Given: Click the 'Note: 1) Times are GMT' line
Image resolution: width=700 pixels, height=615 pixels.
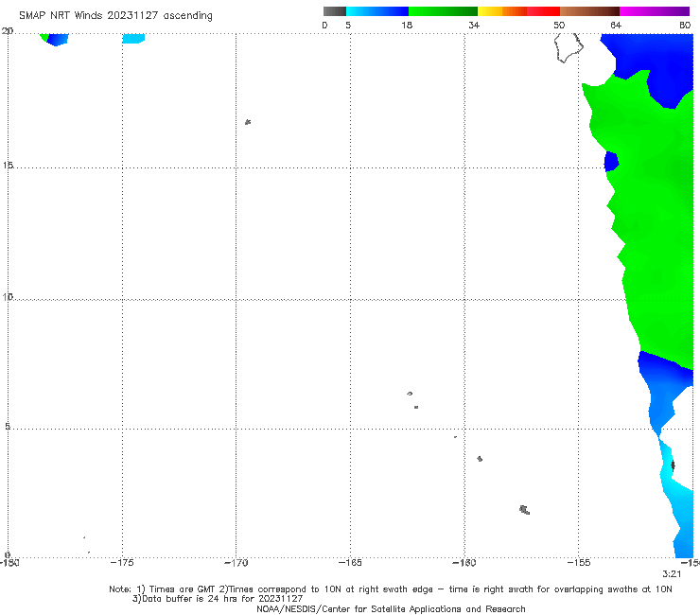Looking at the screenshot, I should click(390, 589).
